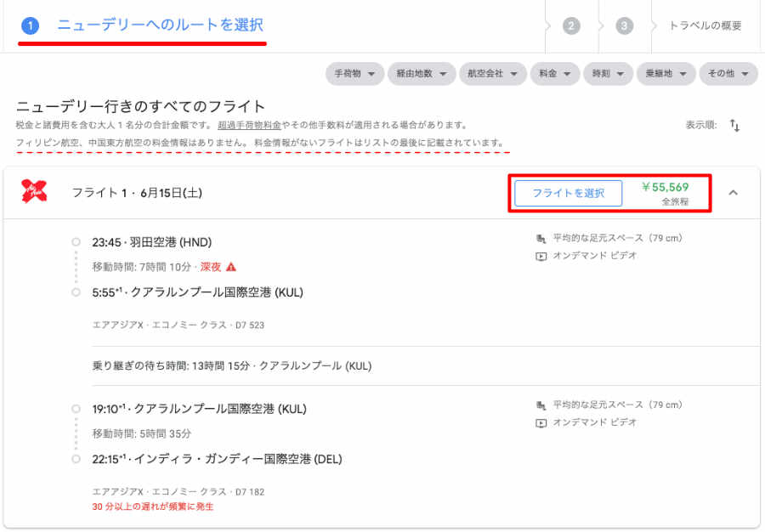Click 乗り継ぎの待ち時間 13時間 15分 layover row
The height and width of the screenshot is (532, 765).
[232, 366]
